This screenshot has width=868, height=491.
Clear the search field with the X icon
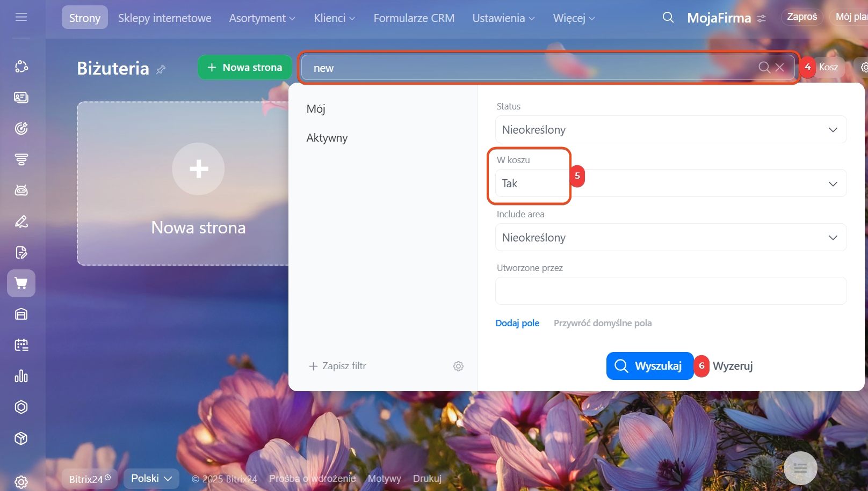click(x=779, y=68)
